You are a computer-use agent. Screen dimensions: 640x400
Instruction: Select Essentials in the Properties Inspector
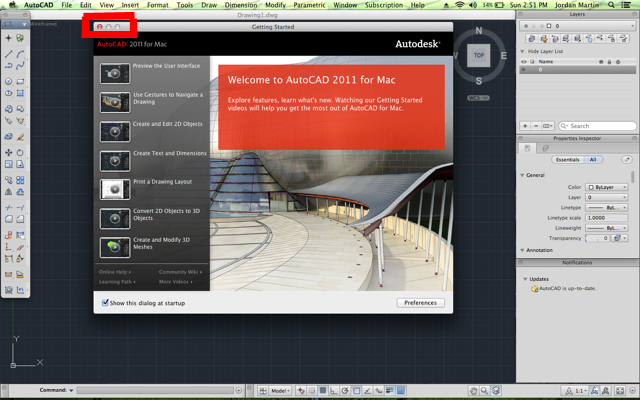[567, 160]
